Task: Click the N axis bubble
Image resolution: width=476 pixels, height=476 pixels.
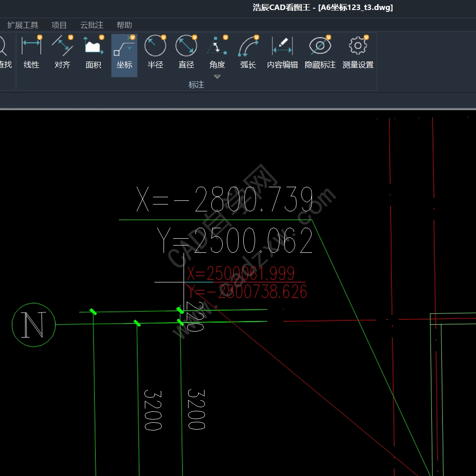Action: (34, 325)
